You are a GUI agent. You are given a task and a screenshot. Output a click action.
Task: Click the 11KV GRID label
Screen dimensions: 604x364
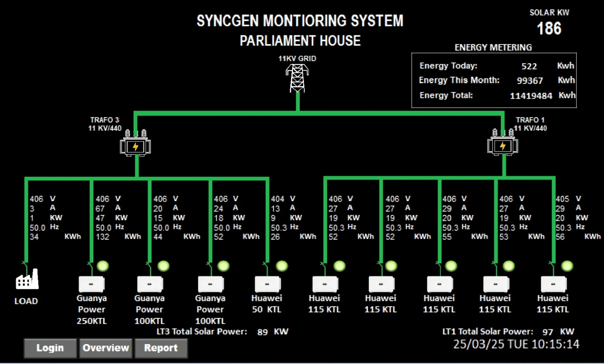click(x=297, y=58)
